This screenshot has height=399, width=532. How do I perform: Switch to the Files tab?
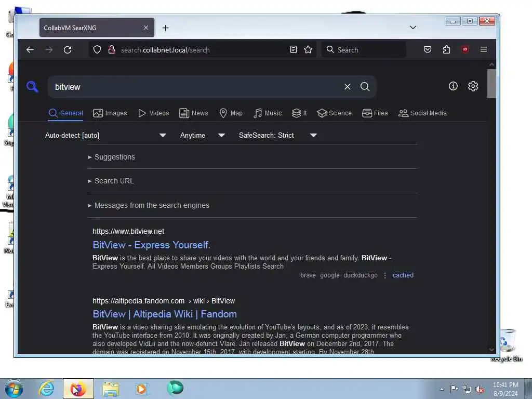375,113
